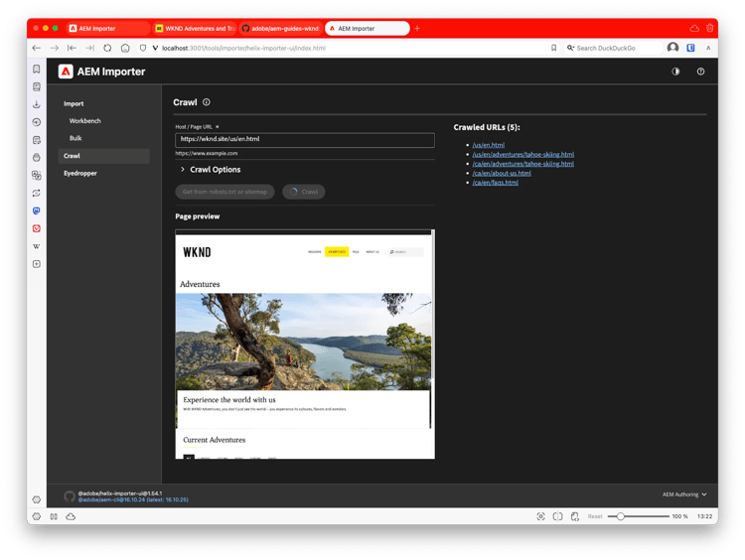Image resolution: width=745 pixels, height=560 pixels.
Task: Click the AEM Importer Adobe logo
Action: click(66, 71)
